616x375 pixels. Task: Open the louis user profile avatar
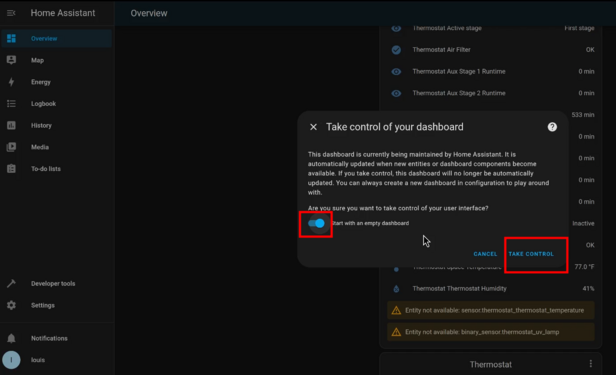11,360
